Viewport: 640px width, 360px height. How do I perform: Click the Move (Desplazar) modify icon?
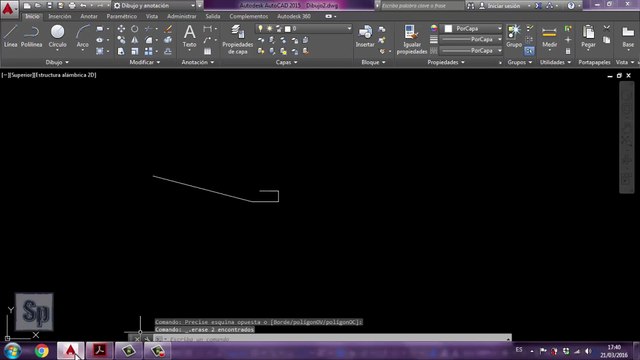[121, 29]
